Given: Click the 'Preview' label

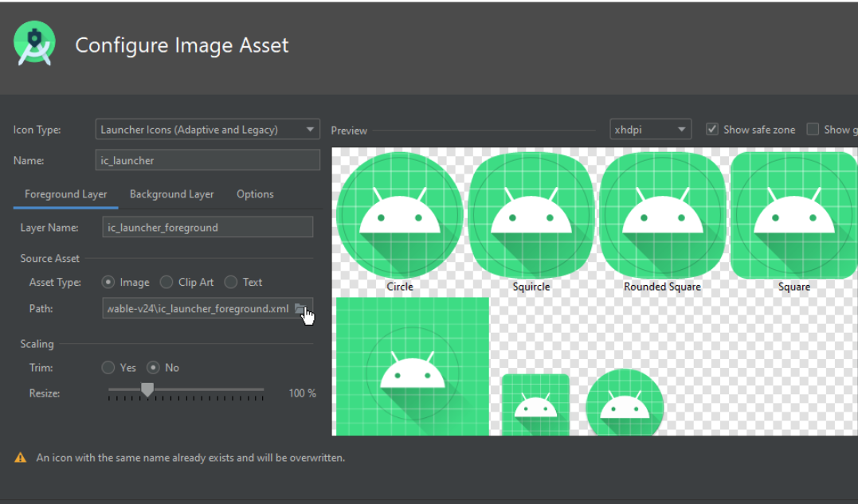Looking at the screenshot, I should [x=349, y=130].
